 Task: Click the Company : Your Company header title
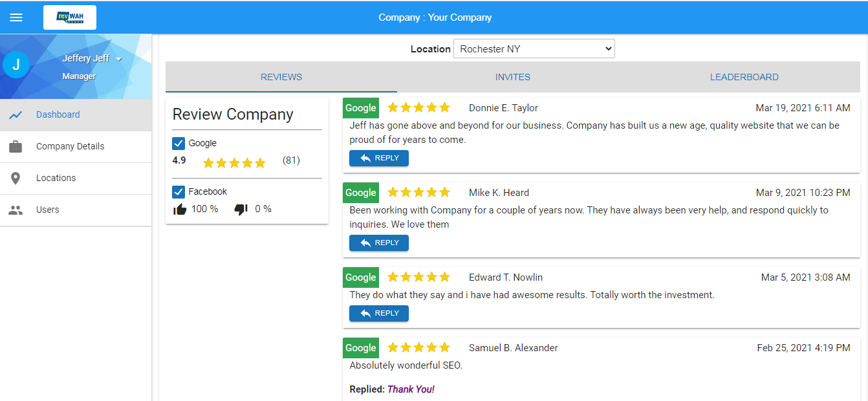click(x=435, y=17)
